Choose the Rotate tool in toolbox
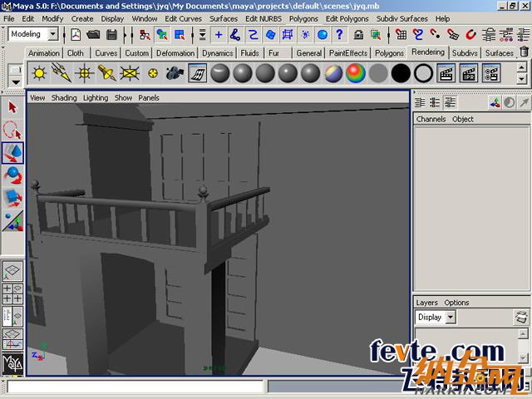The image size is (532, 399). (12, 175)
